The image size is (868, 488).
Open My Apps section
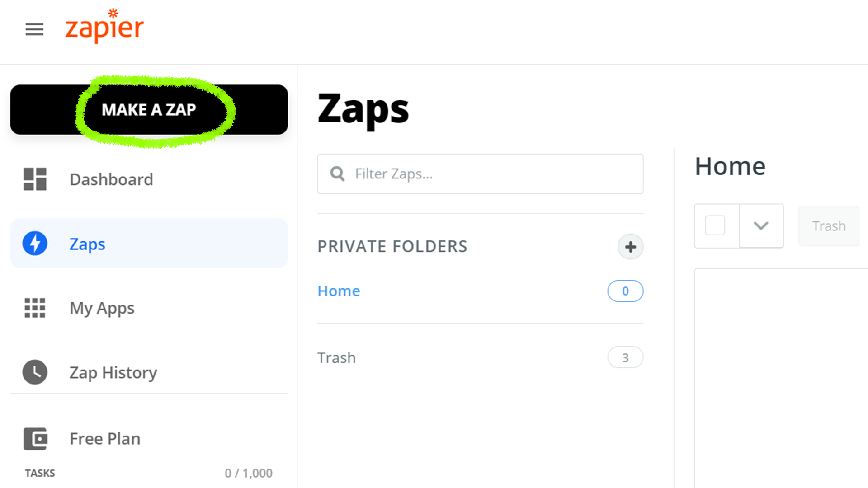(x=100, y=307)
